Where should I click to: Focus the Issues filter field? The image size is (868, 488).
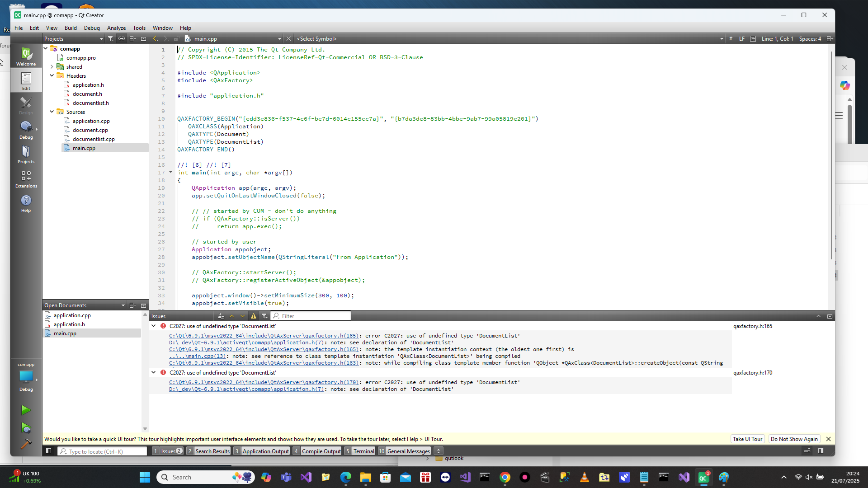[311, 316]
